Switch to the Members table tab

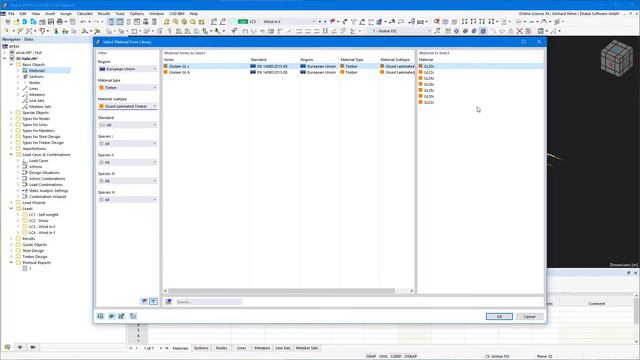click(262, 348)
